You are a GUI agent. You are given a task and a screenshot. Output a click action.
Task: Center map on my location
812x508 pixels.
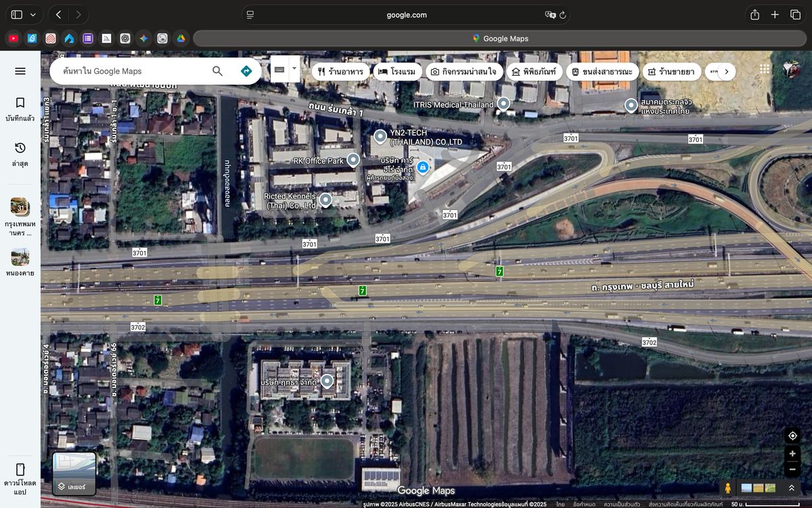tap(792, 436)
